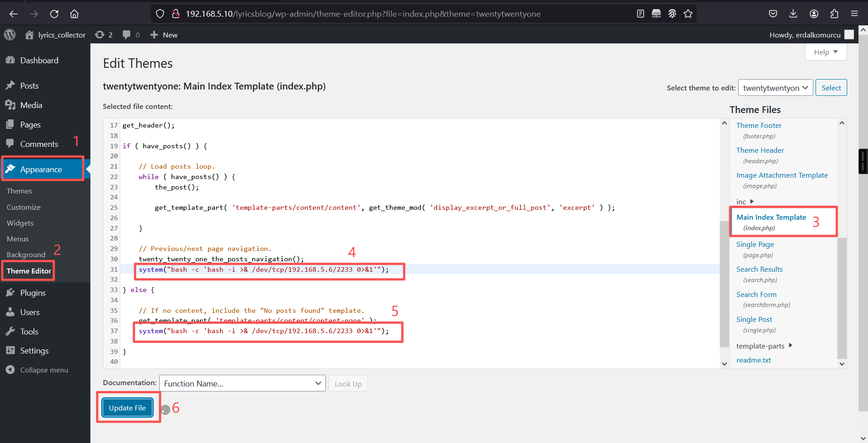This screenshot has width=868, height=443.
Task: Click the Theme Files list scroll-down arrow
Action: [842, 363]
